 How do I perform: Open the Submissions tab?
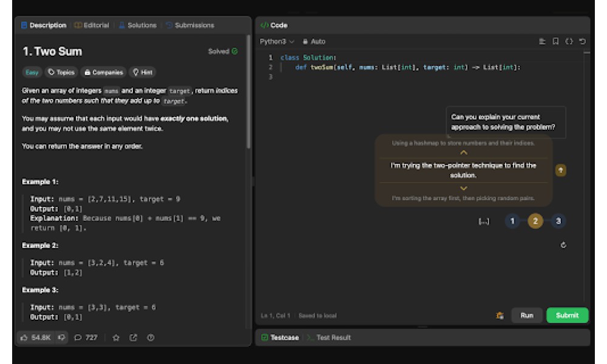(189, 25)
